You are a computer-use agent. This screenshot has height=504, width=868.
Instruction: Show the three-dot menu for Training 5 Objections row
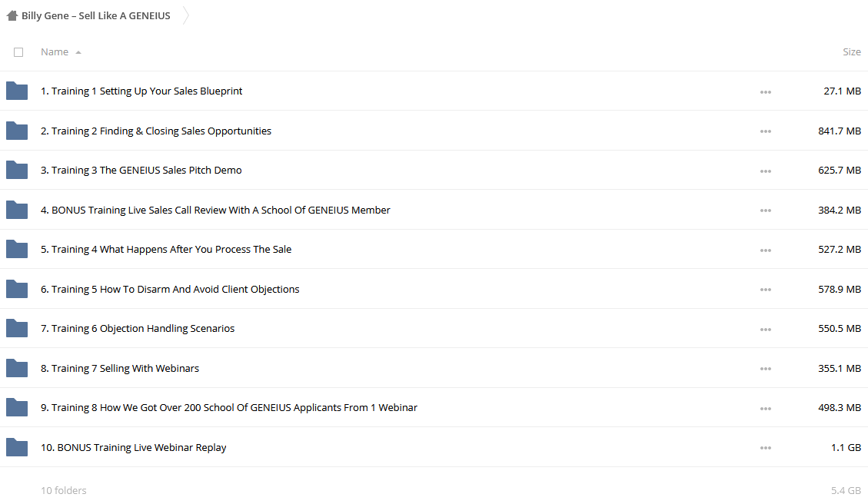point(766,290)
